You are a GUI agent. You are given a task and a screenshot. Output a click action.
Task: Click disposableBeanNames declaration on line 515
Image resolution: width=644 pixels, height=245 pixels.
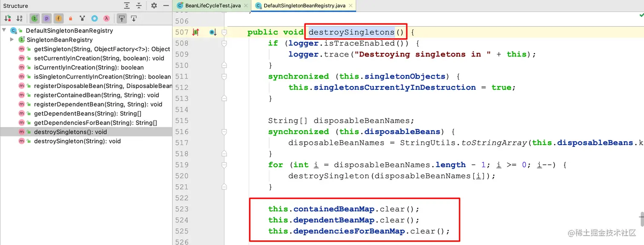click(361, 121)
